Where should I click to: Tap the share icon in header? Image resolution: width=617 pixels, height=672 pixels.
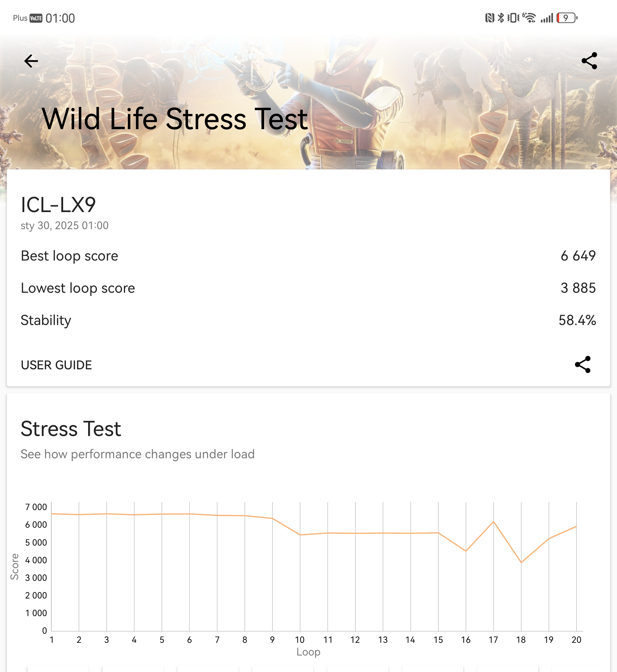[589, 61]
